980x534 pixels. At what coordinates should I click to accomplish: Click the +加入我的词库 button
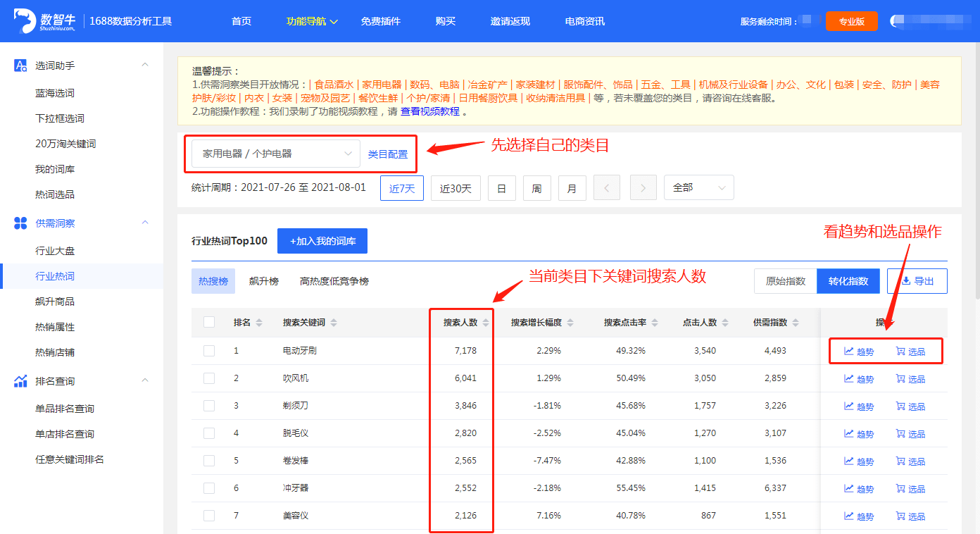coord(322,241)
